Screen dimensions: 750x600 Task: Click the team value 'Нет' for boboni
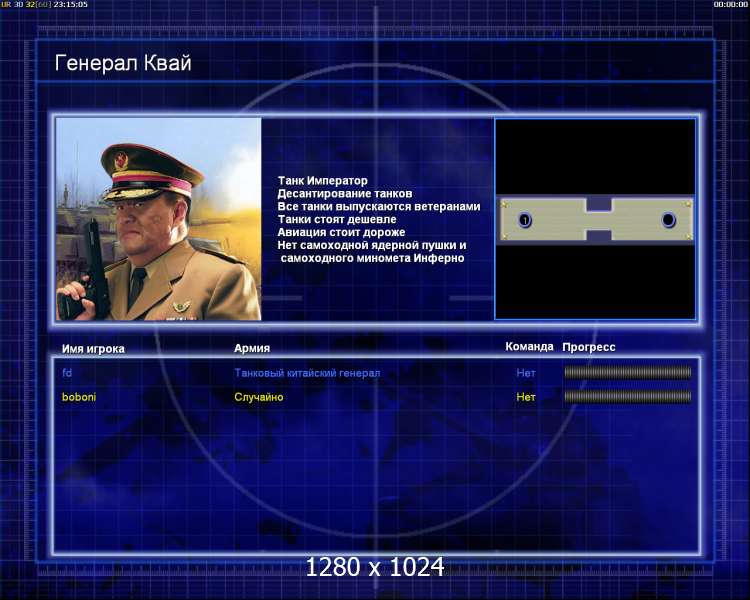click(x=526, y=397)
